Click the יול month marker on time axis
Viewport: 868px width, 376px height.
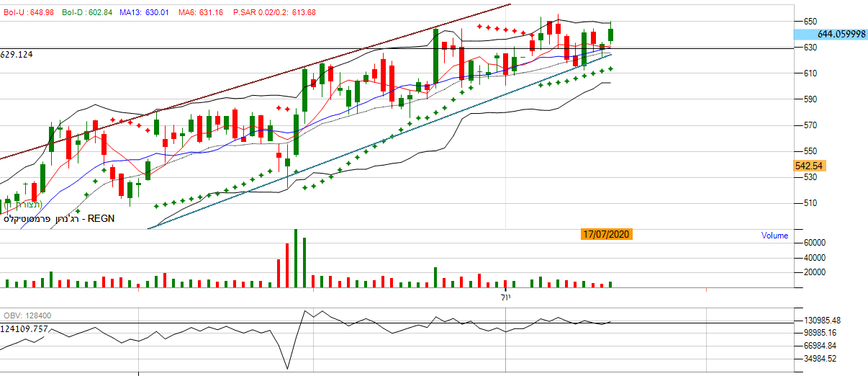[505, 297]
